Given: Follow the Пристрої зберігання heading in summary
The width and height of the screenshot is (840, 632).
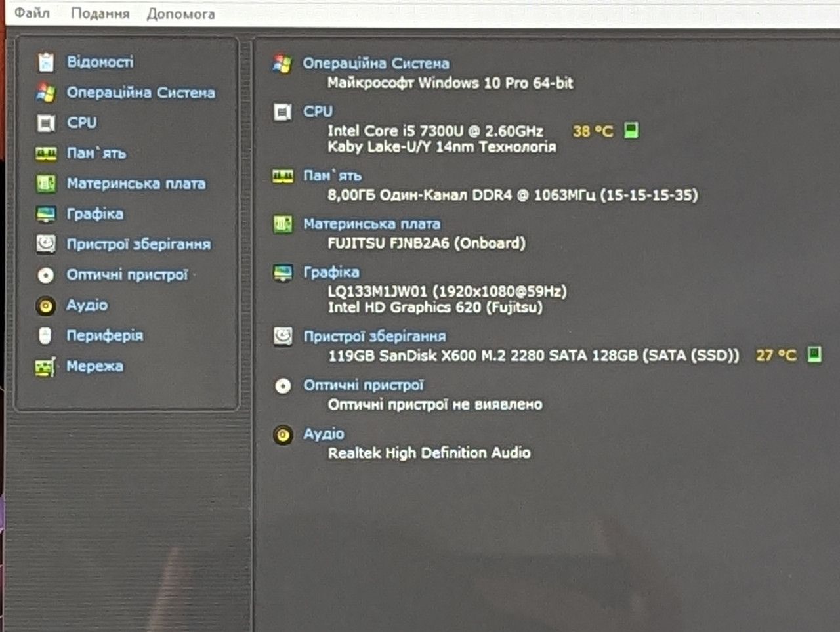Looking at the screenshot, I should 374,337.
